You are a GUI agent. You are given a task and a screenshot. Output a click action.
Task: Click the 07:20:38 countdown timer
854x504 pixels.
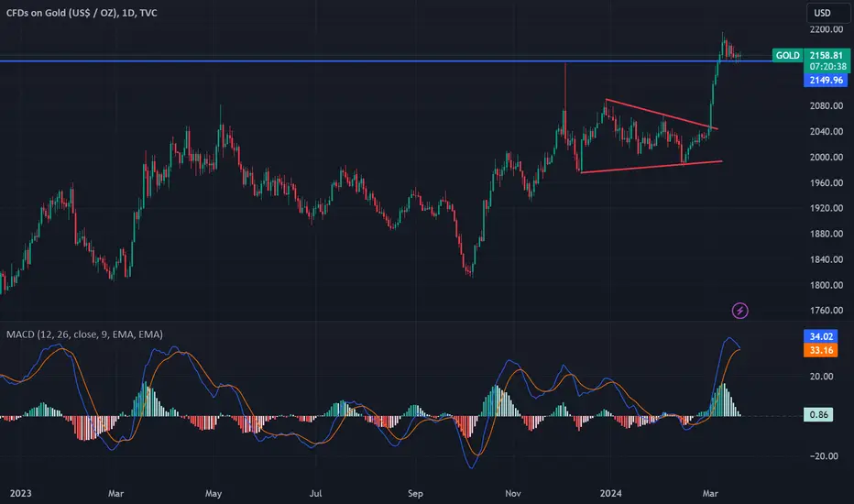pyautogui.click(x=827, y=67)
